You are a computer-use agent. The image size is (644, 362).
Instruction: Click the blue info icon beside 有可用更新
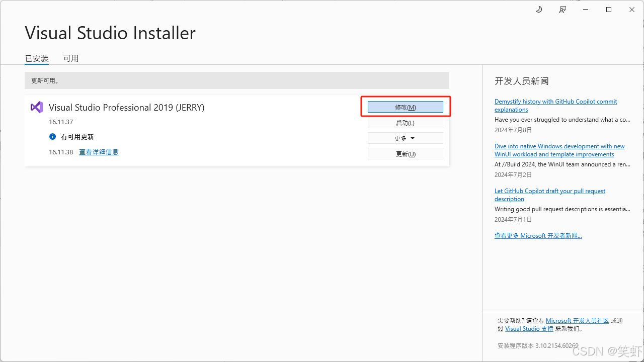(x=52, y=137)
